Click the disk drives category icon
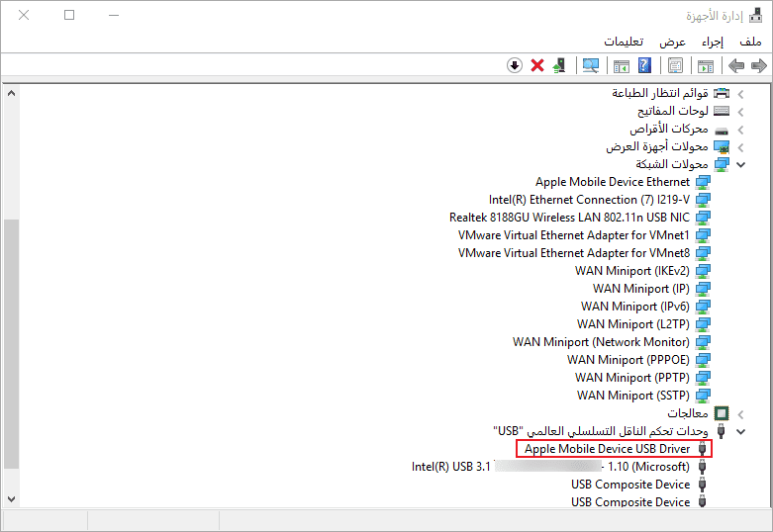The width and height of the screenshot is (773, 532). pos(722,131)
